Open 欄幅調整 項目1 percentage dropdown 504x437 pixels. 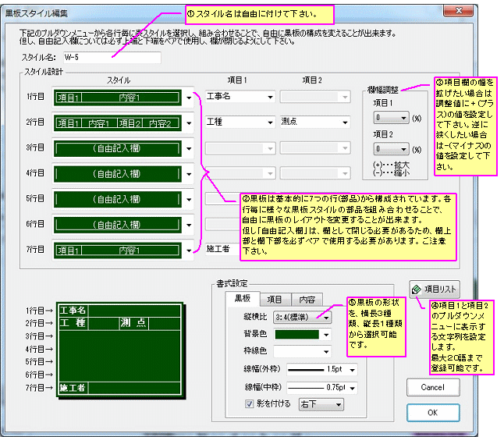click(391, 118)
